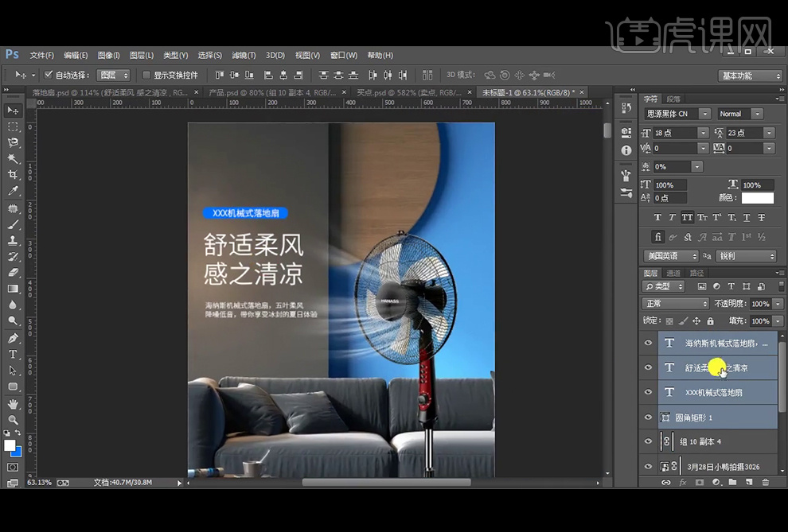Open the layer styles fx icon
This screenshot has width=788, height=532.
[682, 482]
